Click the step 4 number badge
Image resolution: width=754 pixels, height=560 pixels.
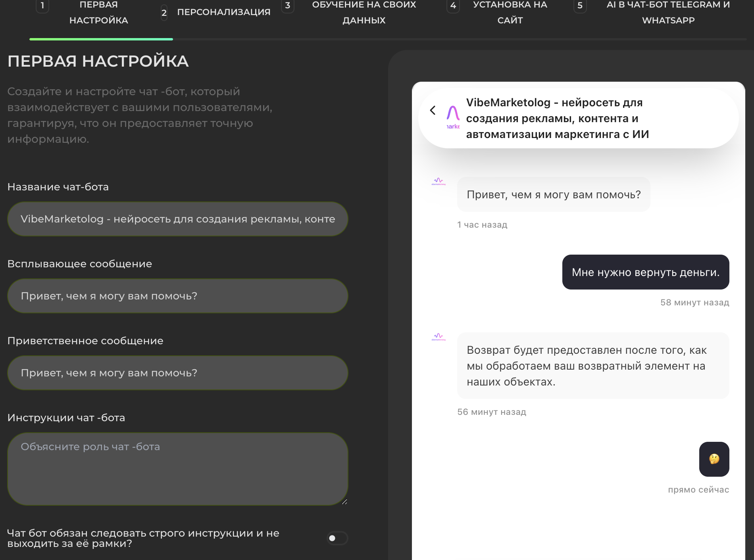pyautogui.click(x=453, y=6)
